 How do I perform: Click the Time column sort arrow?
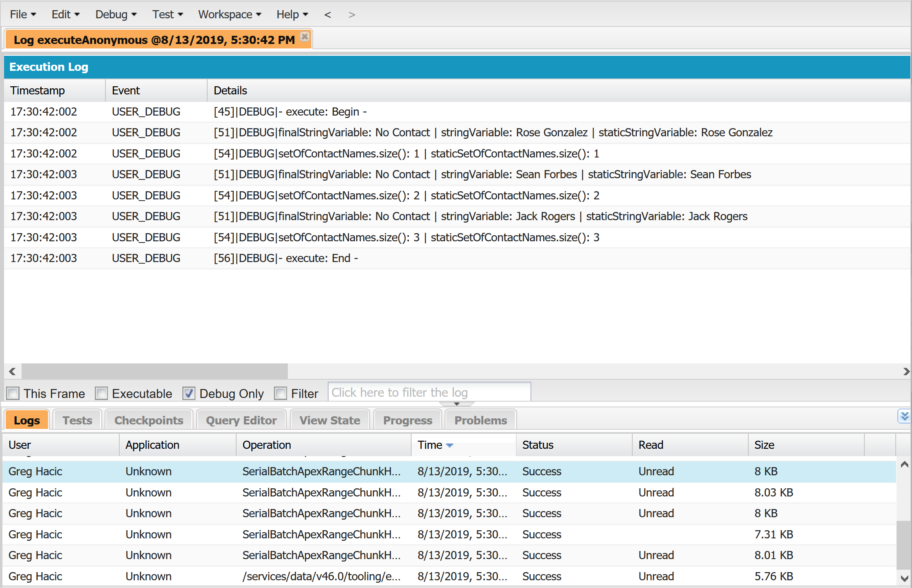[449, 445]
